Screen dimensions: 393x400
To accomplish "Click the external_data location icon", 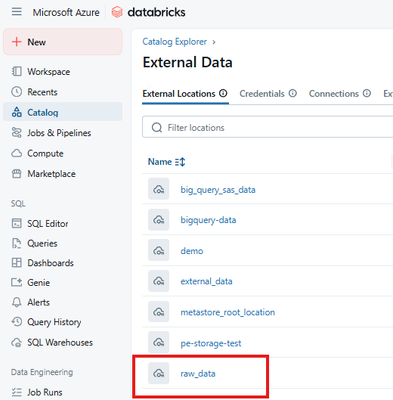I will point(159,281).
